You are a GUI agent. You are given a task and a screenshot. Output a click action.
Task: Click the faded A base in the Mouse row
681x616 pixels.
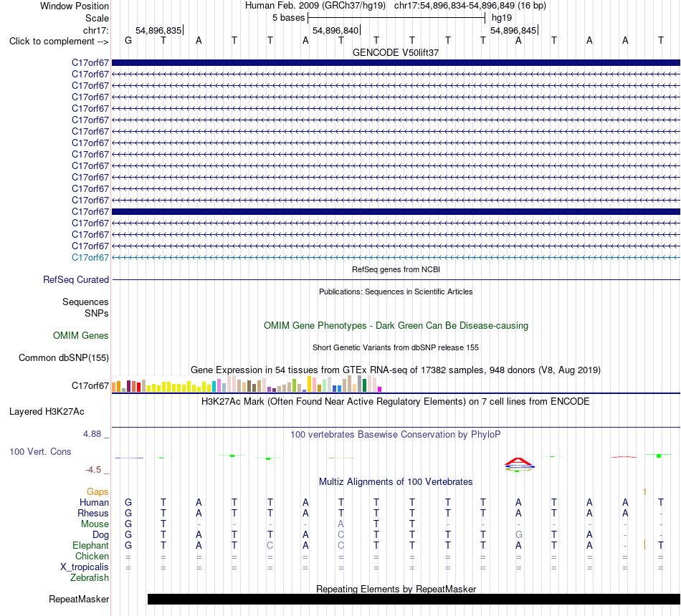pos(341,524)
